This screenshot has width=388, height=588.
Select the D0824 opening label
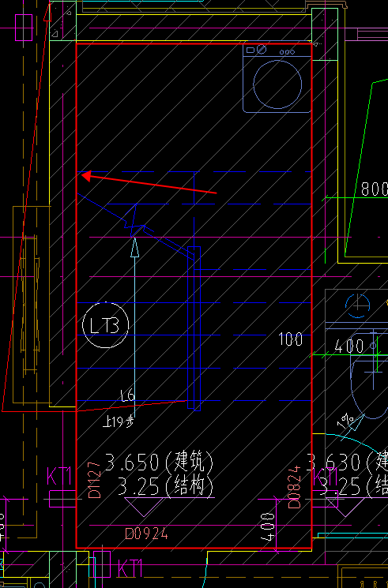tap(295, 486)
